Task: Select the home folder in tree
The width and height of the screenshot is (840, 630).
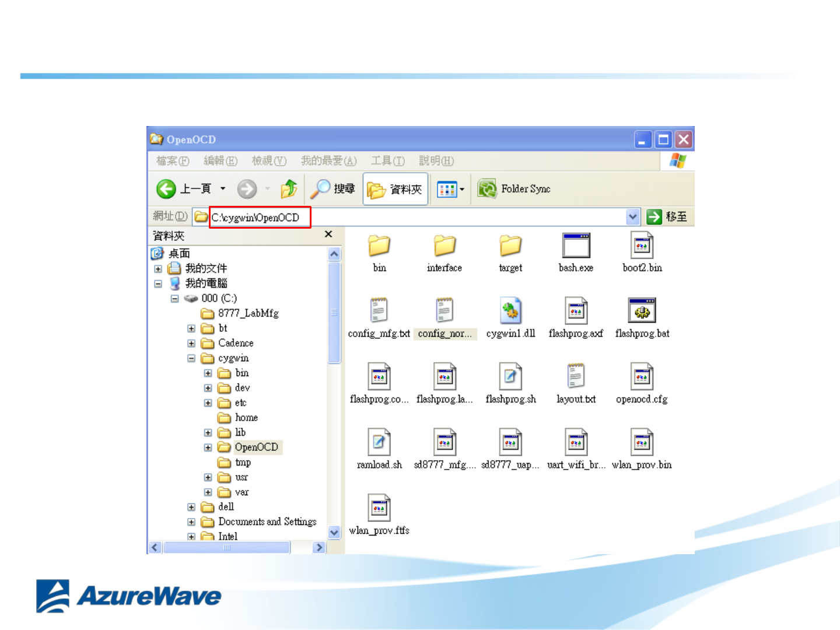Action: point(238,418)
